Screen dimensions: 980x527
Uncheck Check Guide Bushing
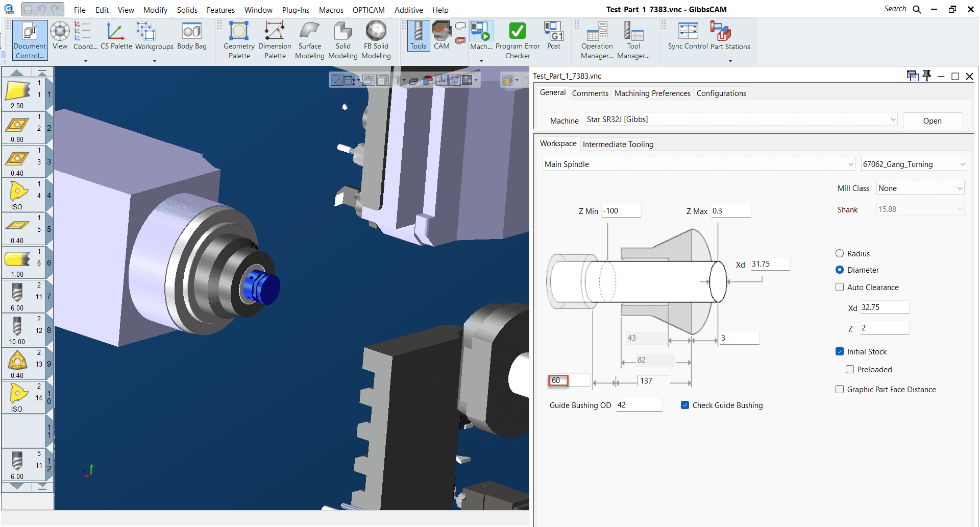coord(685,405)
